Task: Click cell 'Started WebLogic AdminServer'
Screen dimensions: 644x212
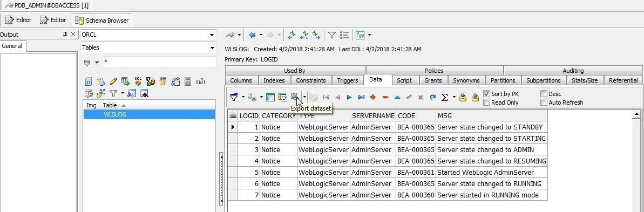Action: coord(492,172)
